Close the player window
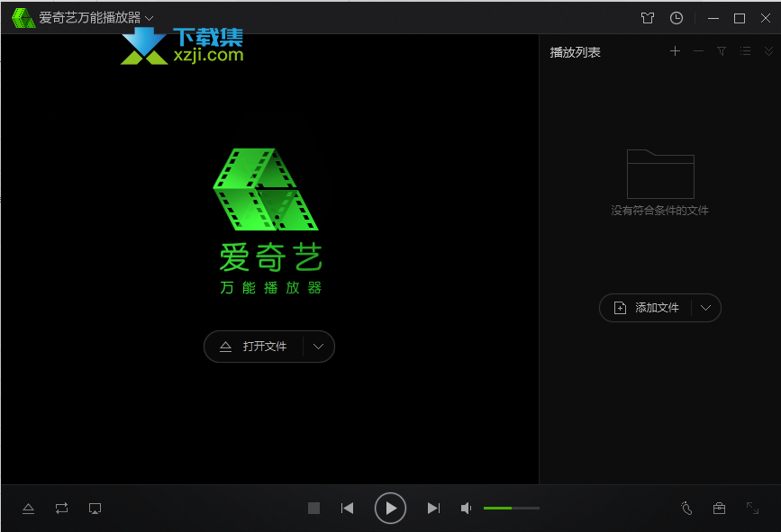This screenshot has width=781, height=532. (766, 18)
